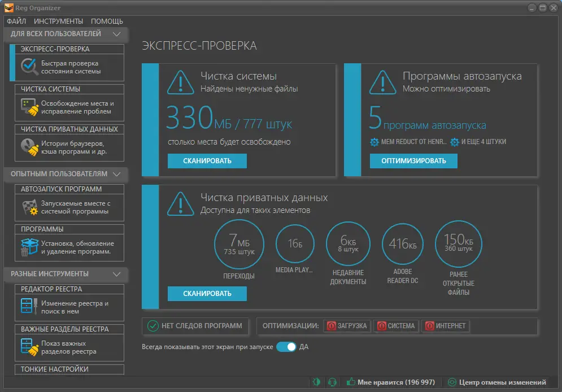Toggle the СИСТЕМА optimization
Screen dimensions: 562x392
(396, 326)
